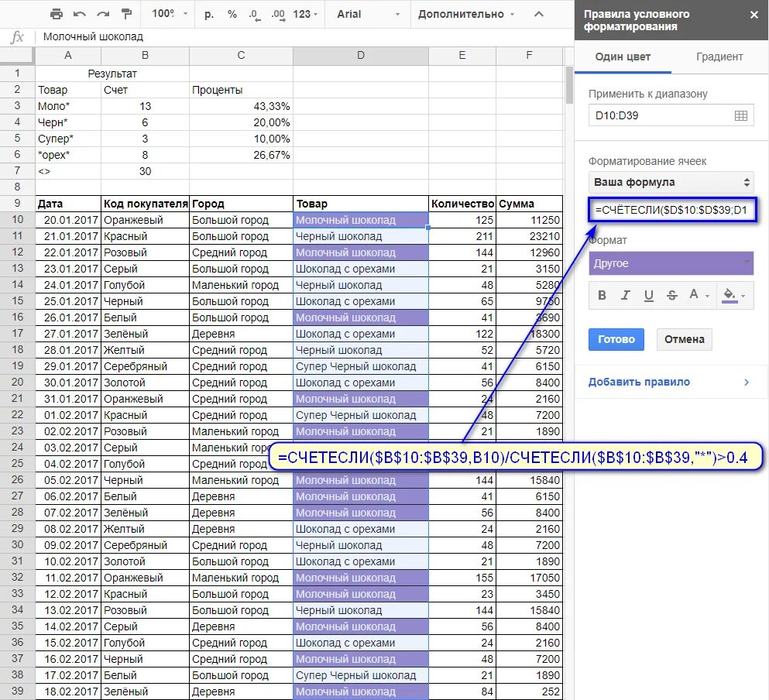Image resolution: width=769 pixels, height=700 pixels.
Task: Click the vertical scrollbar thumb of the sheet
Action: pos(569,85)
